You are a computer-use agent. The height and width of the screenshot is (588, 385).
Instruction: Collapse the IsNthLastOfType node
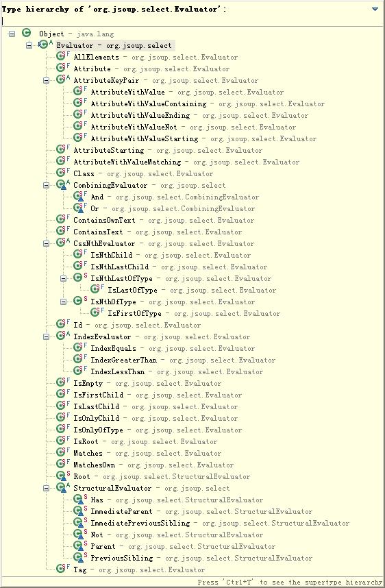63,279
